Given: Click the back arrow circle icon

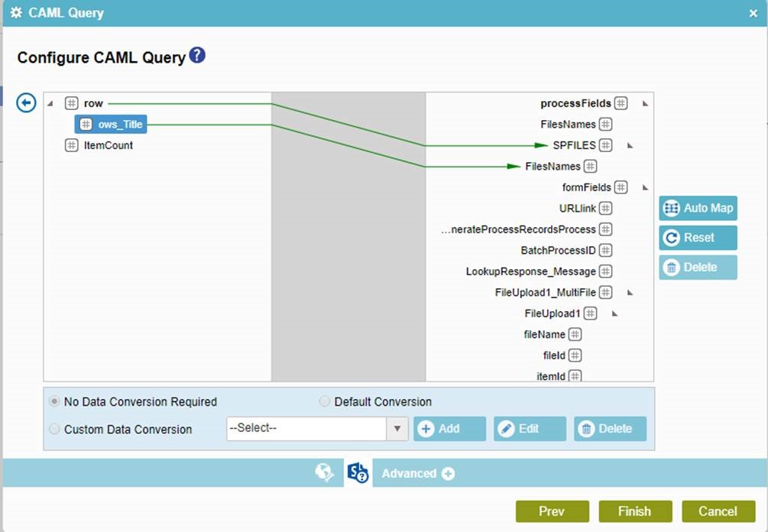Looking at the screenshot, I should [27, 102].
